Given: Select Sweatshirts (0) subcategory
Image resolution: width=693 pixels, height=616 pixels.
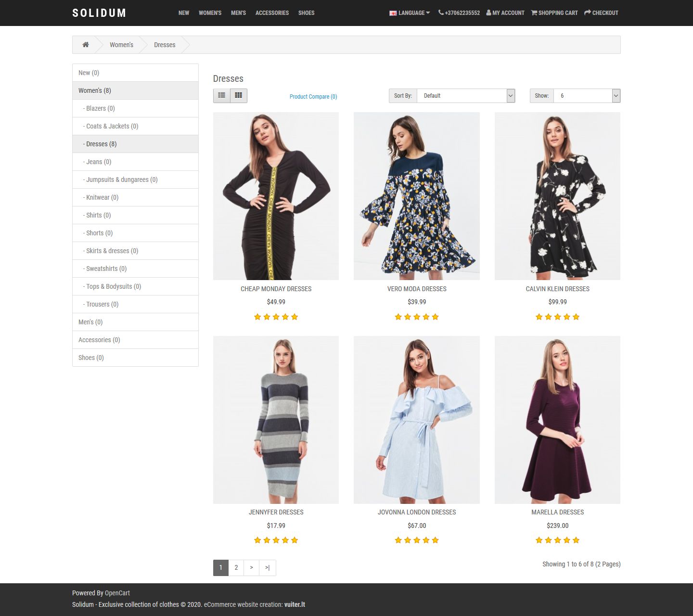Looking at the screenshot, I should (135, 269).
